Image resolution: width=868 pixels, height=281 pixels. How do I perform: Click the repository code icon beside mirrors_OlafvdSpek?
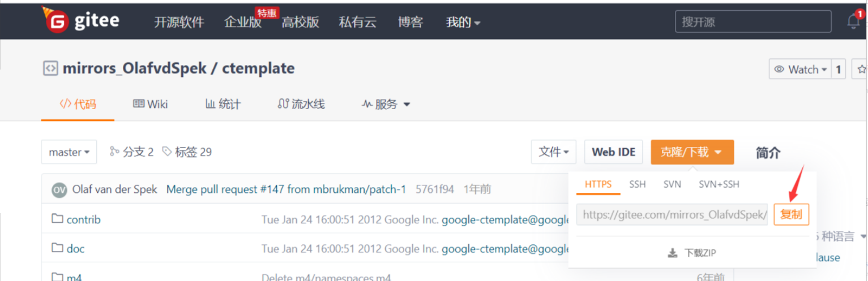(50, 69)
